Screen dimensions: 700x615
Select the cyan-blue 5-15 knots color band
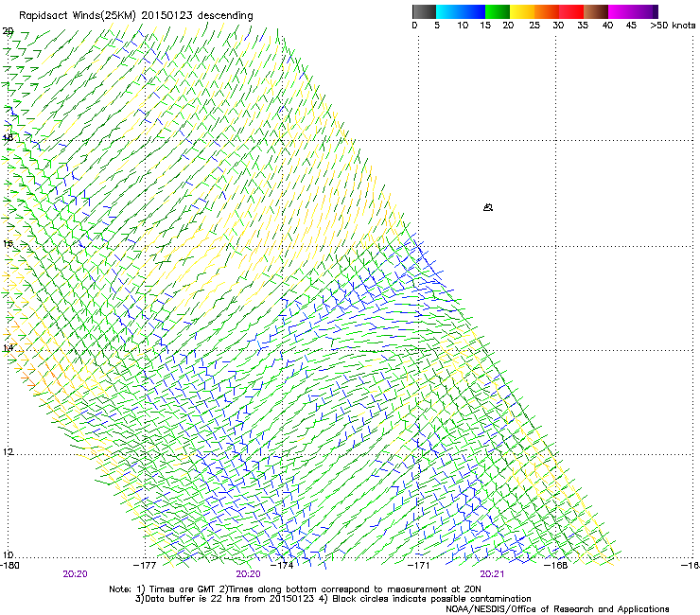461,11
